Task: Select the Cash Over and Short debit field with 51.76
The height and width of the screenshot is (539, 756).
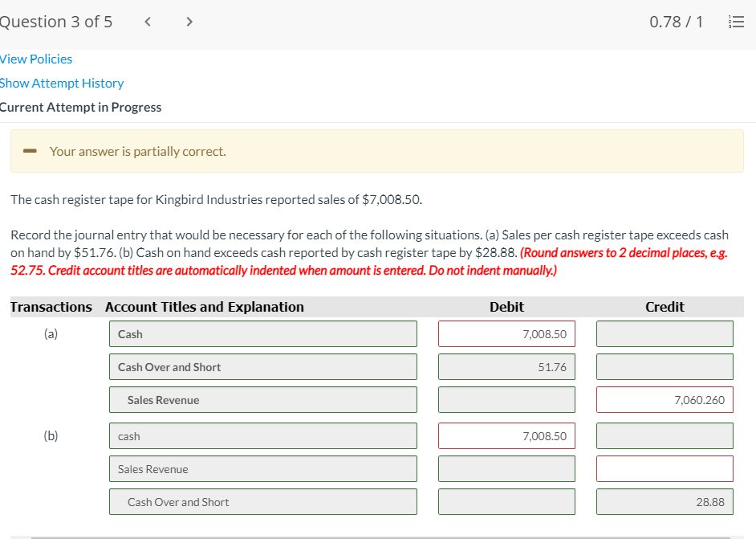Action: click(506, 366)
